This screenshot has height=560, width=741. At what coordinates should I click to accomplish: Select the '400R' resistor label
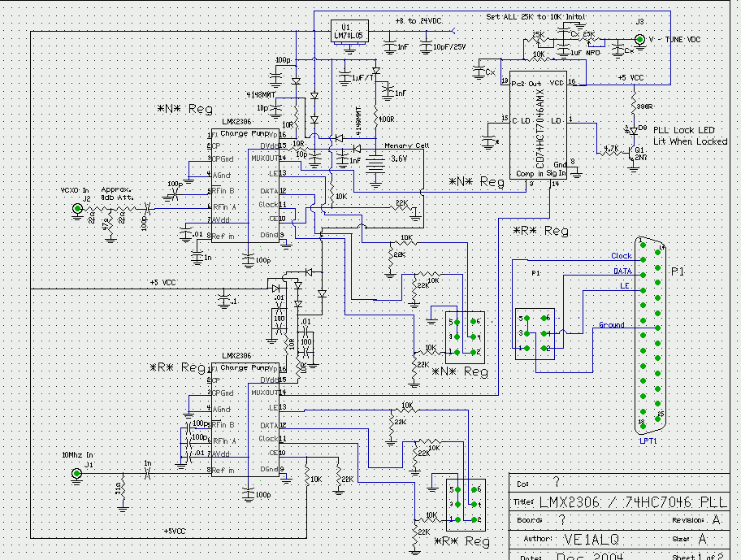[x=386, y=119]
